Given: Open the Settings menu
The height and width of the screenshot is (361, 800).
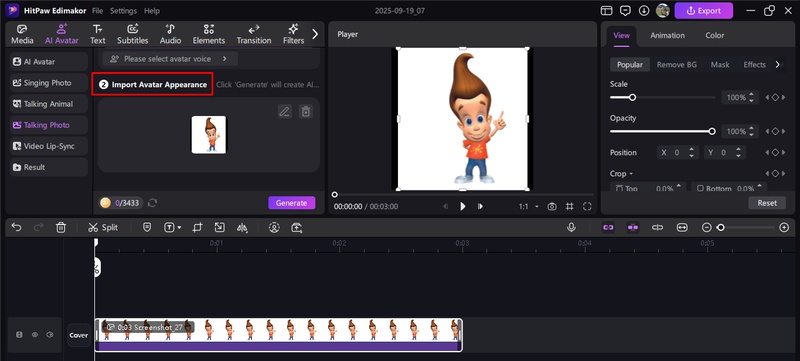Looking at the screenshot, I should (x=123, y=11).
